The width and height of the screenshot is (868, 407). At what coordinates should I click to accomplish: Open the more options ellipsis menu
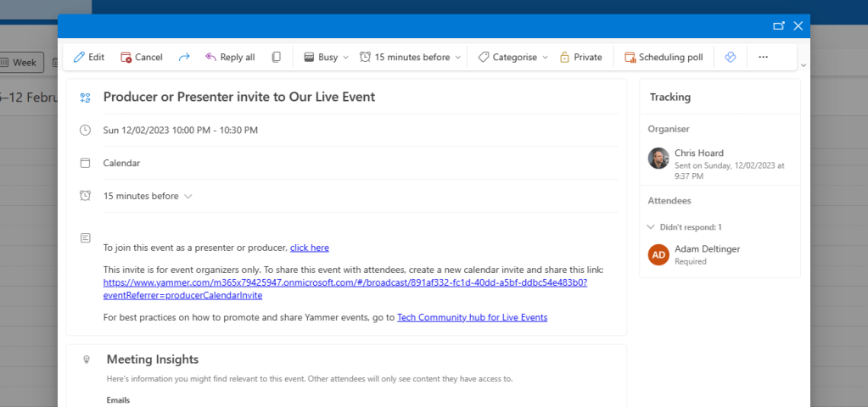pos(763,58)
